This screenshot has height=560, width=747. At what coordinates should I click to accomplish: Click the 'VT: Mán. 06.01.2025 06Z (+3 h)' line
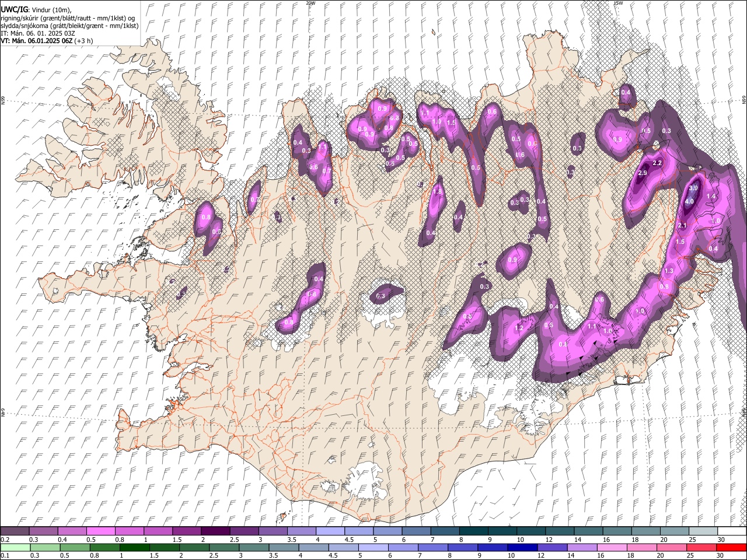coord(47,41)
